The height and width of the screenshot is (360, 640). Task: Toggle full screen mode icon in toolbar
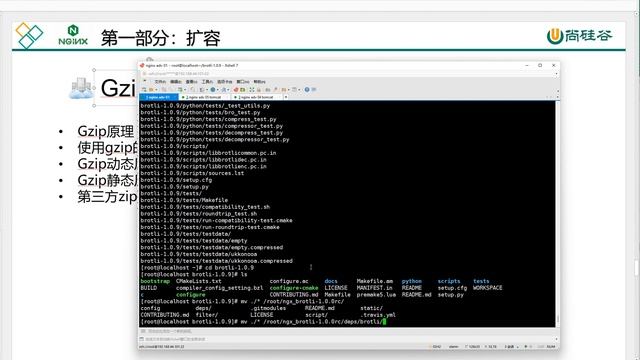(x=252, y=89)
